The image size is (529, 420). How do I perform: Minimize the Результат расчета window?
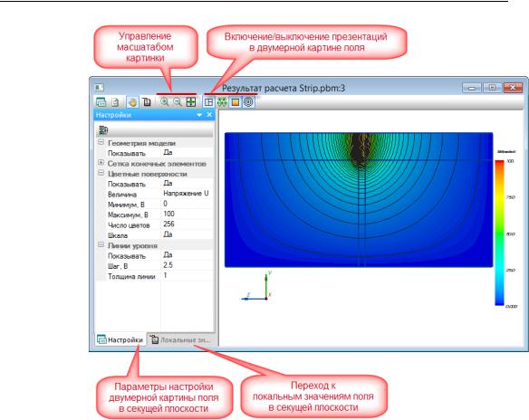click(472, 88)
